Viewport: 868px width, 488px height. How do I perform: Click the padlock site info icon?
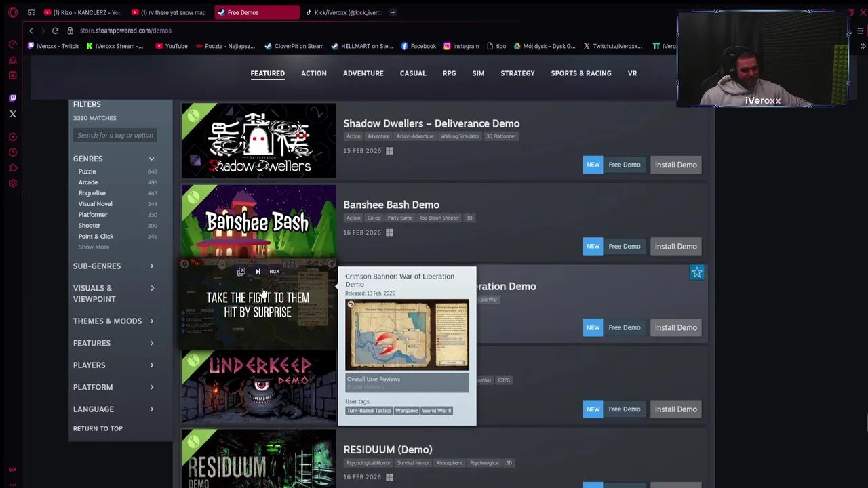(70, 30)
